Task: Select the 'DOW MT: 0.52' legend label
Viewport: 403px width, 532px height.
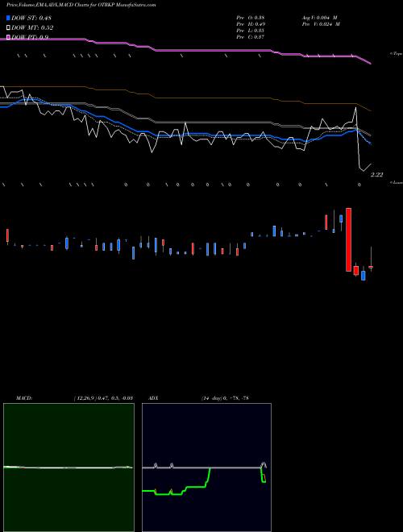Action: (32, 28)
